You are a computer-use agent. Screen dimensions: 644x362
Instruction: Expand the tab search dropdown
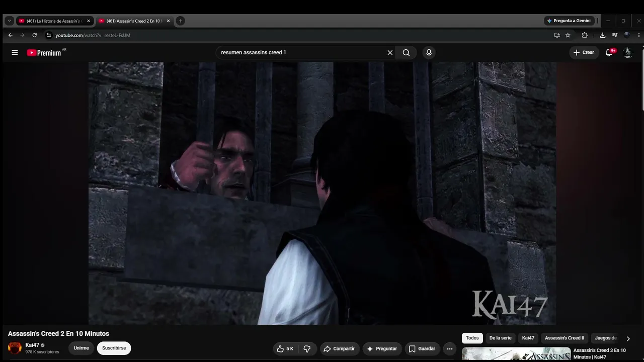[x=9, y=21]
